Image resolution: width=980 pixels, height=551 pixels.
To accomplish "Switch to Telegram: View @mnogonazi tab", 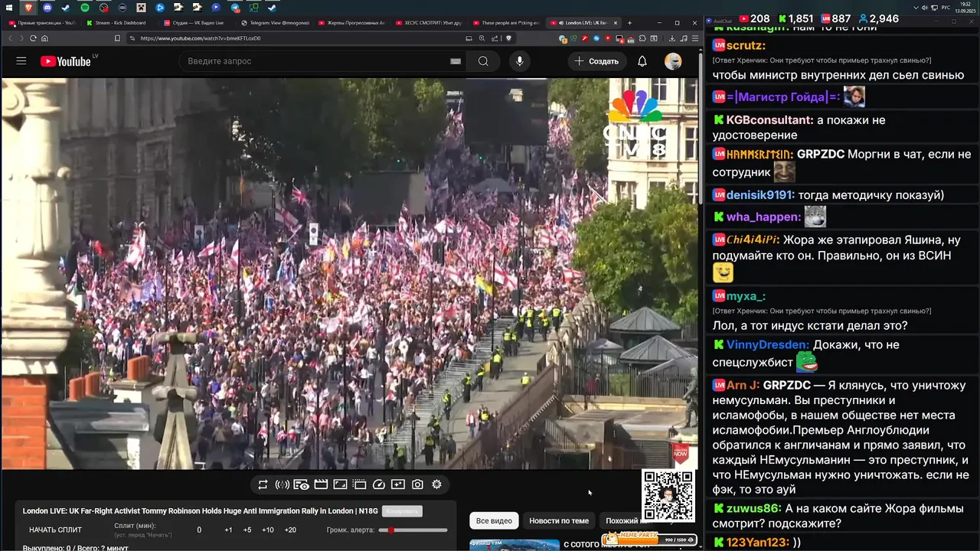I will [275, 23].
